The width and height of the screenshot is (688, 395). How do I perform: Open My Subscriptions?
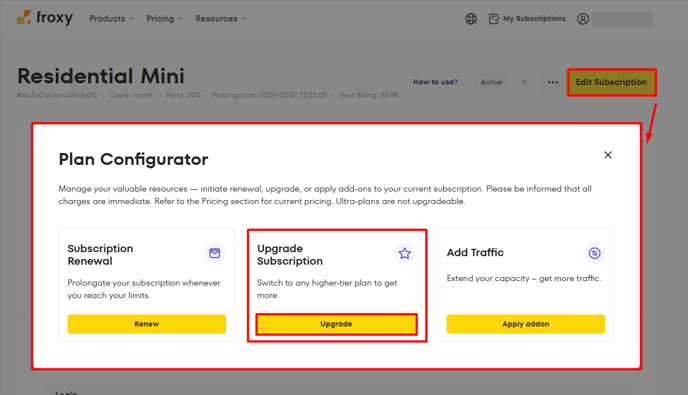527,18
